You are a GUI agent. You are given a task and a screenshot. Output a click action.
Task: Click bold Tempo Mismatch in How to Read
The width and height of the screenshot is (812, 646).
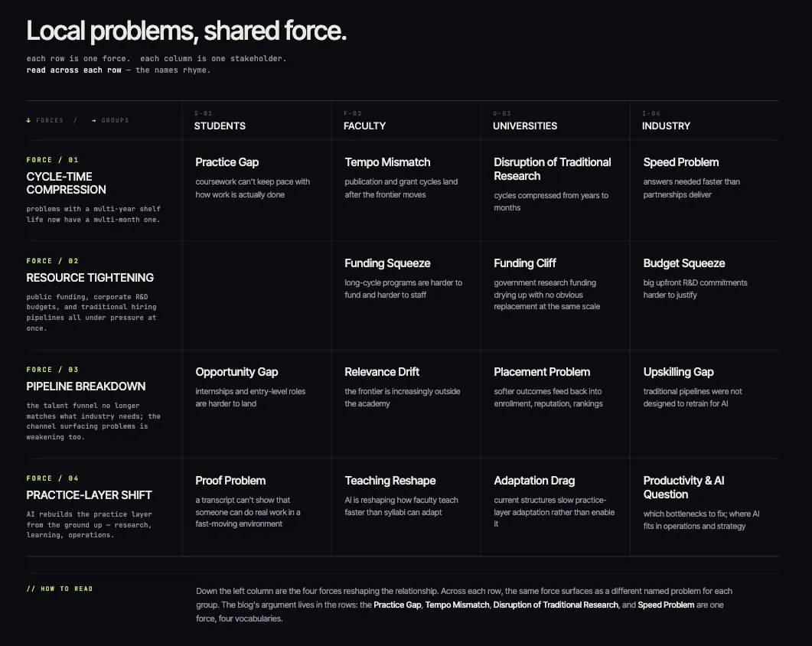(x=457, y=605)
